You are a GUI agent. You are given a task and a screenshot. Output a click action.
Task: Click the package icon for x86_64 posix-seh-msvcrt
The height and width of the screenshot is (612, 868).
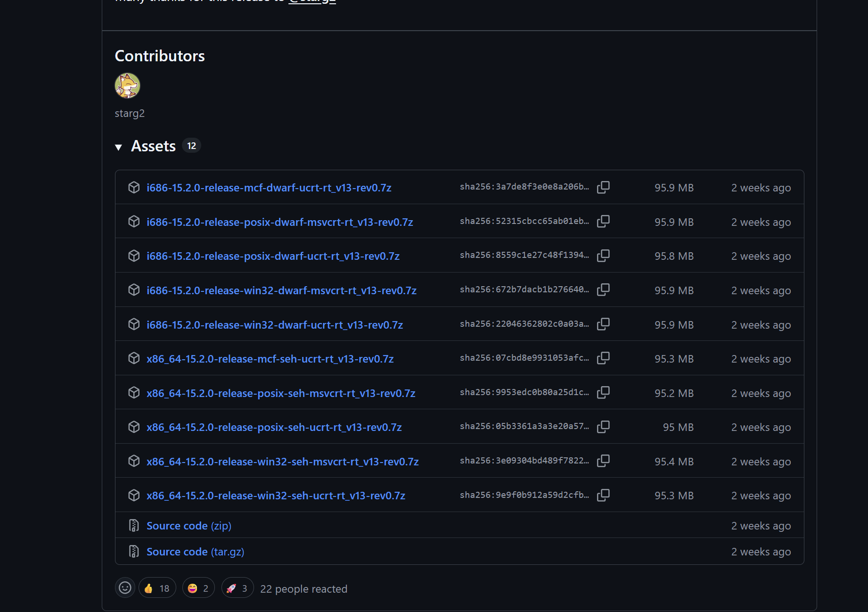click(134, 393)
